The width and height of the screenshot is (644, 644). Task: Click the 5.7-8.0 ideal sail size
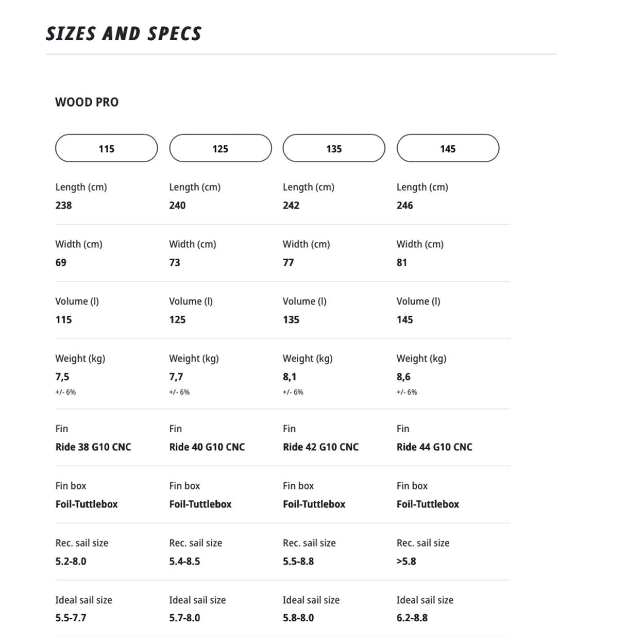[x=184, y=618]
